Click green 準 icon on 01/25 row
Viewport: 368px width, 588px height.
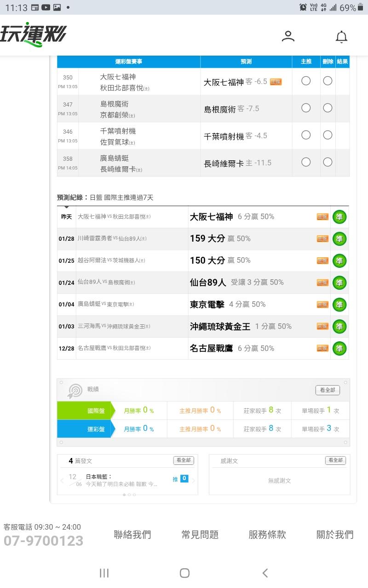click(x=339, y=261)
